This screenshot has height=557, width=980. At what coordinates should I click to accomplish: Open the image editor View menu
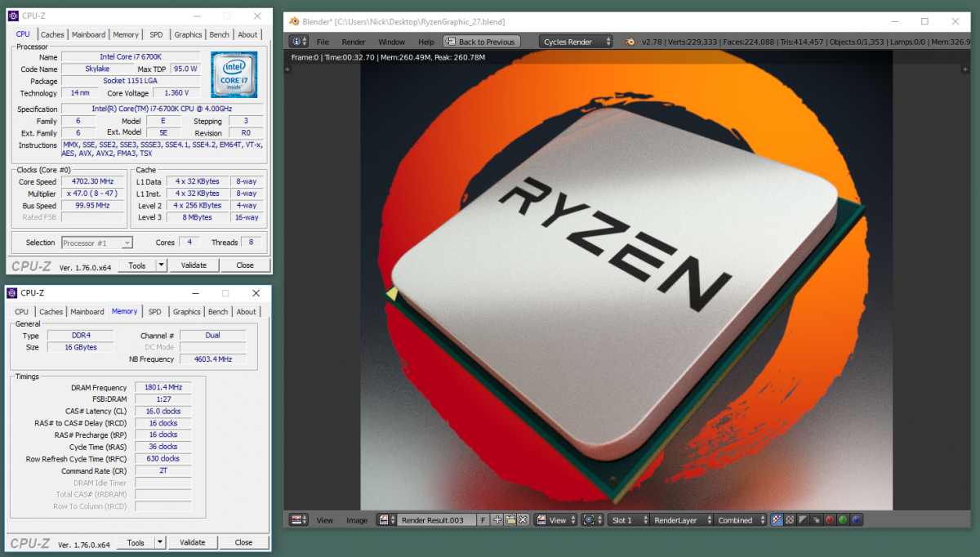click(325, 520)
